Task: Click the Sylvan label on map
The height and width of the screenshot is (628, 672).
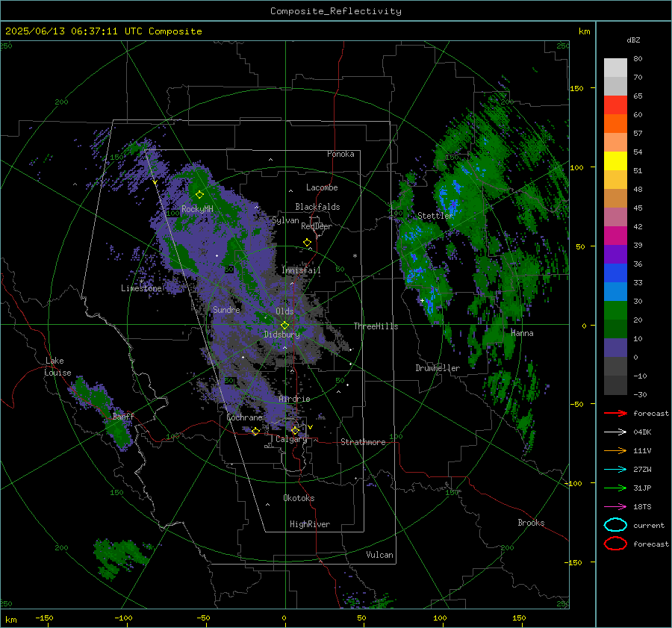Action: point(285,220)
